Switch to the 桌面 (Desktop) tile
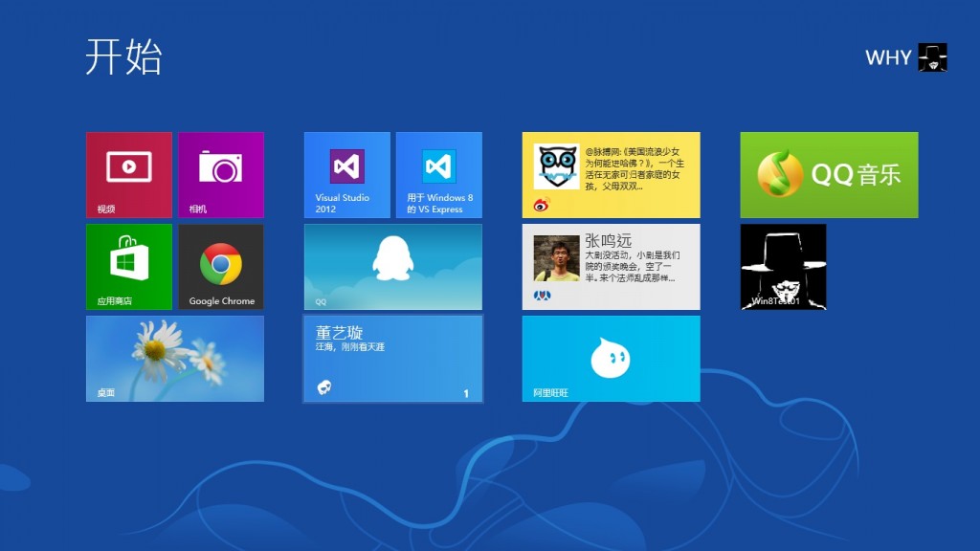The height and width of the screenshot is (551, 980). 175,359
